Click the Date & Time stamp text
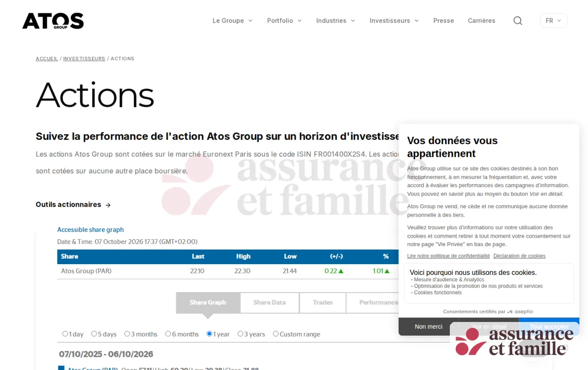Viewport: 588px width, 370px height. pyautogui.click(x=127, y=242)
